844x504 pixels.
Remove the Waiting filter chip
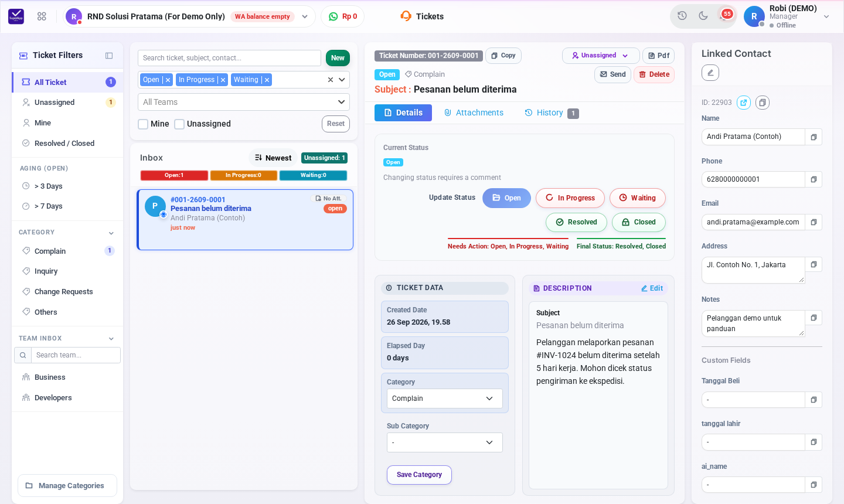coord(267,80)
